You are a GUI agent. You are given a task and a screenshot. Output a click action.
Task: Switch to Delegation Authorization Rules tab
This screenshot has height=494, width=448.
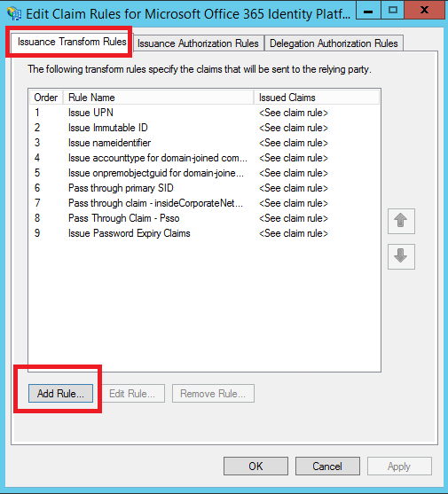coord(334,43)
